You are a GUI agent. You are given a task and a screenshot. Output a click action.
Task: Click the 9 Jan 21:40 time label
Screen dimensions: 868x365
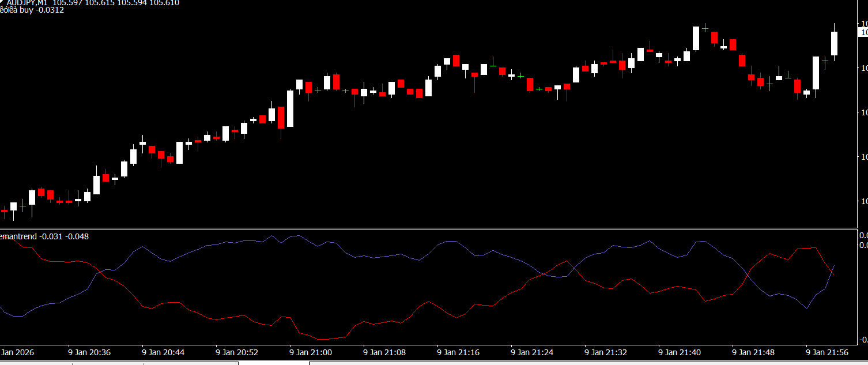click(x=680, y=352)
